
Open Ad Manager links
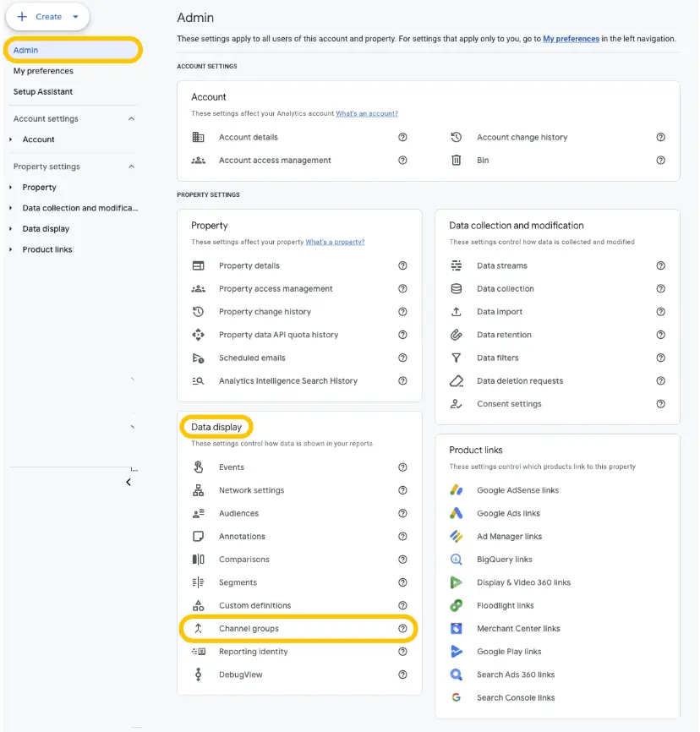click(x=509, y=537)
